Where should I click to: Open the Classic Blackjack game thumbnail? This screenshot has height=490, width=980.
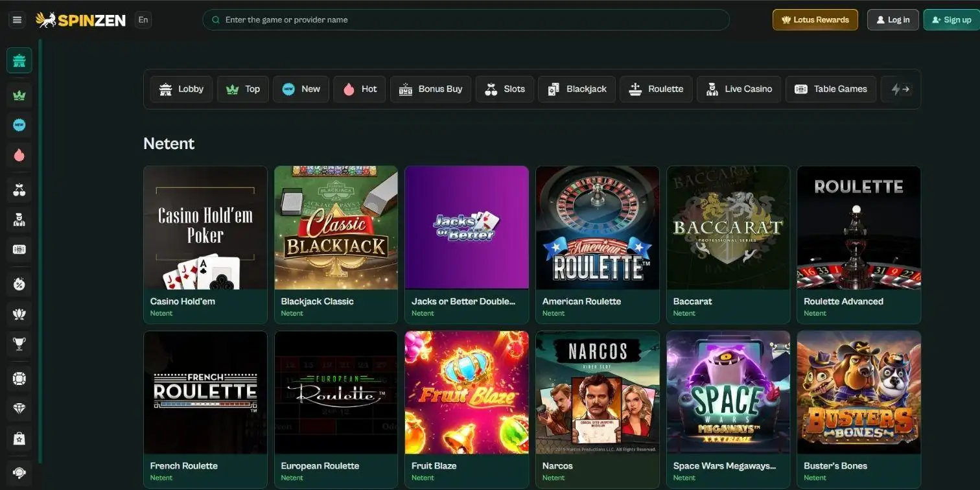tap(336, 227)
